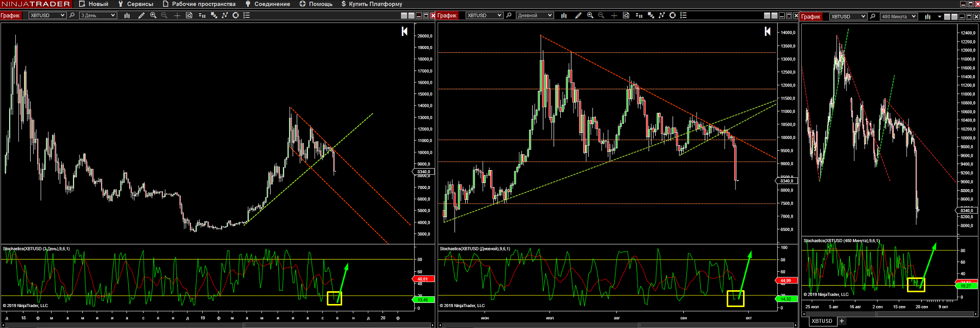Click 8340,0 price marker in 3 День chart
980x328 pixels.
click(x=423, y=172)
